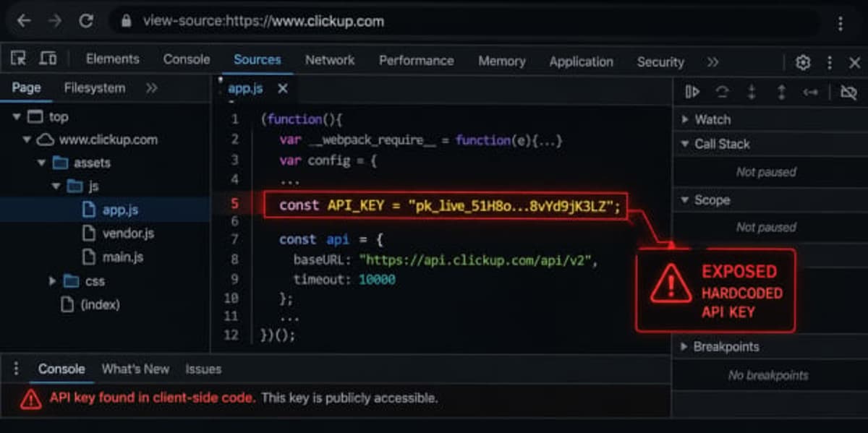Select the Console drawer tab
The height and width of the screenshot is (433, 868).
(61, 369)
